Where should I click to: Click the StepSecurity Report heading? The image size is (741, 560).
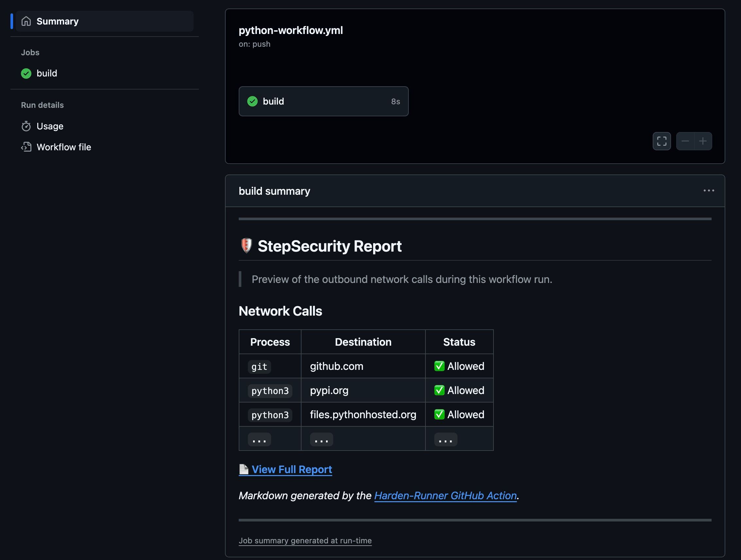coord(329,246)
